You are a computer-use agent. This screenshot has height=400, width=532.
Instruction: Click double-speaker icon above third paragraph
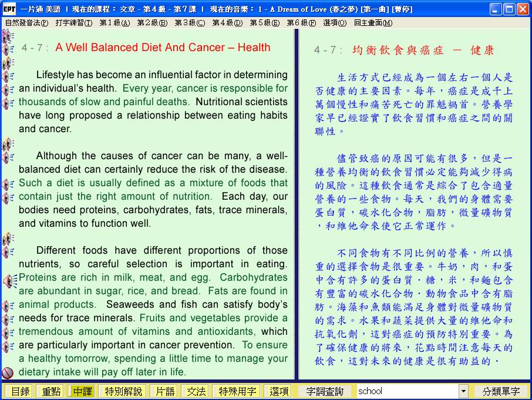tap(8, 238)
